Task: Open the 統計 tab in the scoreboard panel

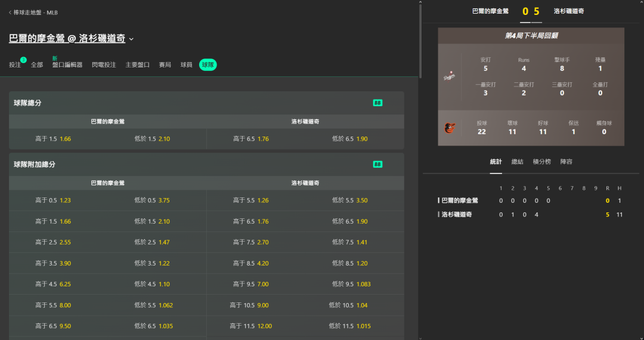Action: [x=496, y=162]
